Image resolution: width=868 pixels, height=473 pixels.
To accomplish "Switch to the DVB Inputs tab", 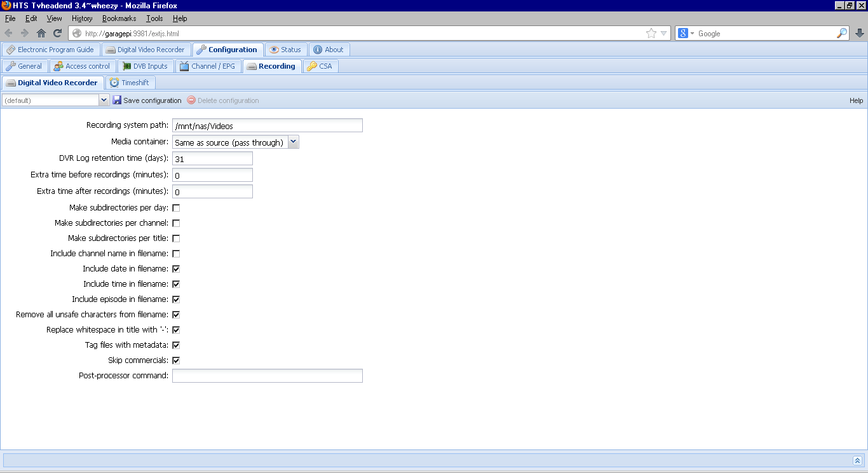I will 146,65.
